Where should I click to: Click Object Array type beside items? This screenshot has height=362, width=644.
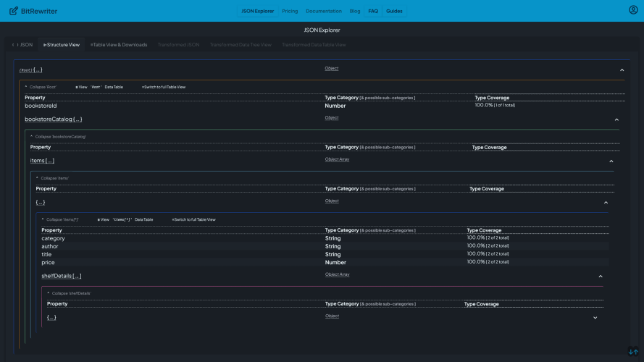(x=337, y=159)
